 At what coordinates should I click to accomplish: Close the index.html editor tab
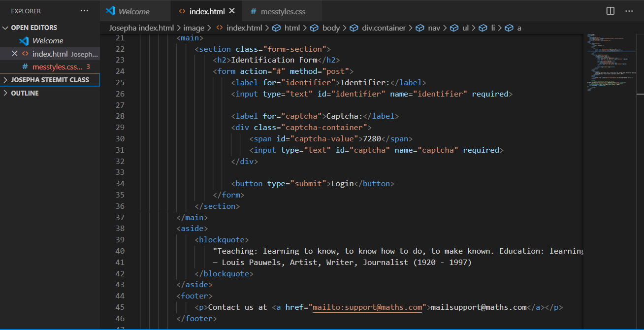pos(232,11)
